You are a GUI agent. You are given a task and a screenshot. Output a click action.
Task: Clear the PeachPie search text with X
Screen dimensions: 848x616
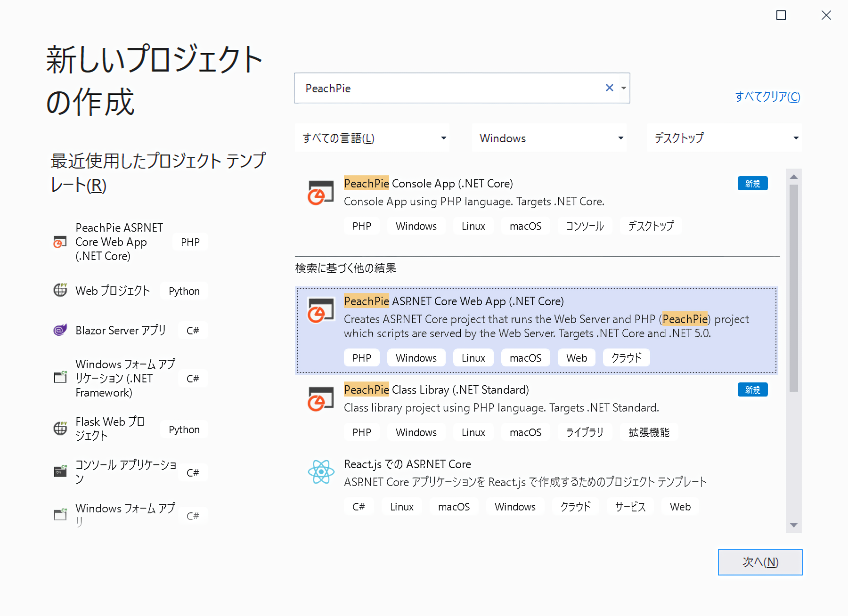(x=609, y=88)
